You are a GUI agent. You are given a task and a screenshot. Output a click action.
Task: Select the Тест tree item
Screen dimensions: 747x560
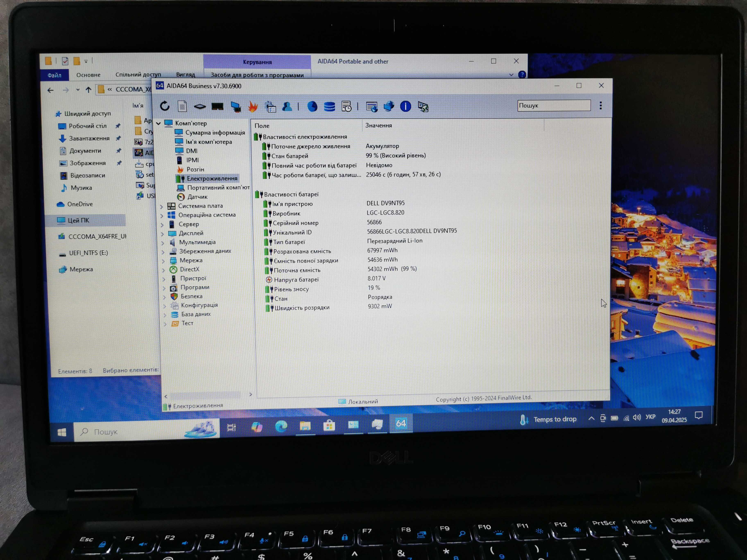[187, 323]
